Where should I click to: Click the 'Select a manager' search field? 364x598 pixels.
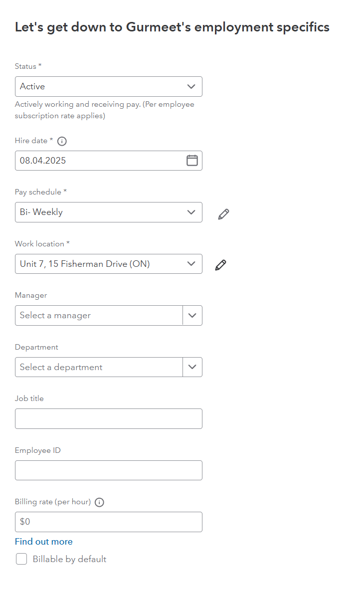pos(99,316)
